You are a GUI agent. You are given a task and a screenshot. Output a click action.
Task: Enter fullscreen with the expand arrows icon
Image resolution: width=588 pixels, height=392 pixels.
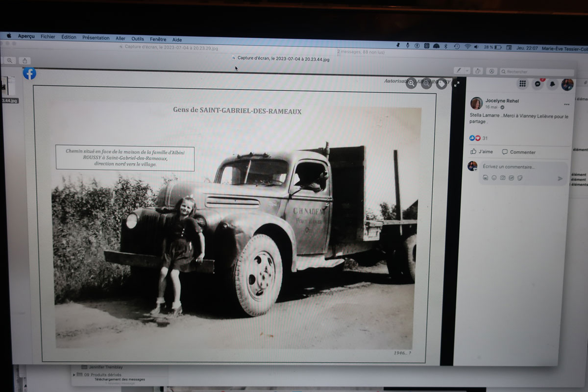(457, 84)
